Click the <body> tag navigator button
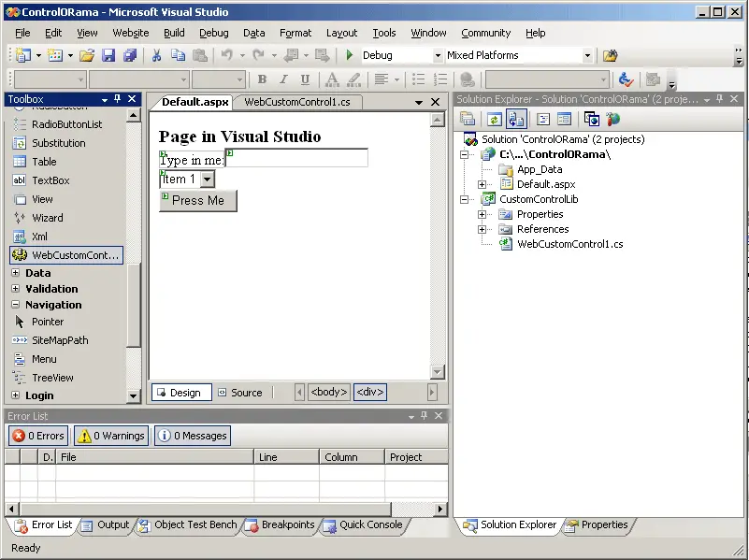This screenshot has height=560, width=749. 328,393
